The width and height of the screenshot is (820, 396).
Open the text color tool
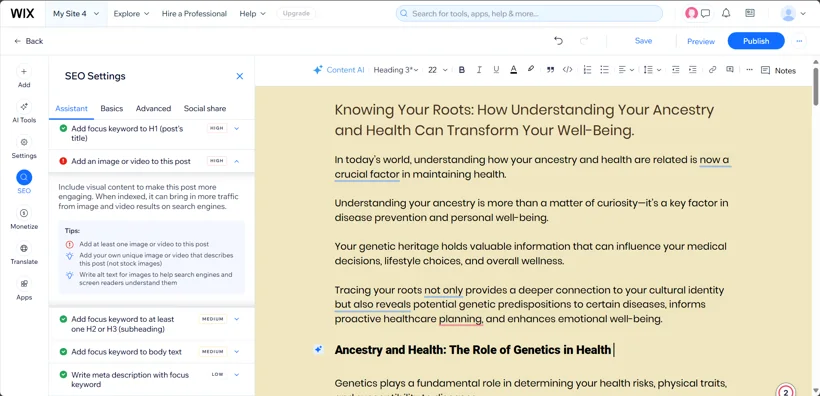point(514,70)
